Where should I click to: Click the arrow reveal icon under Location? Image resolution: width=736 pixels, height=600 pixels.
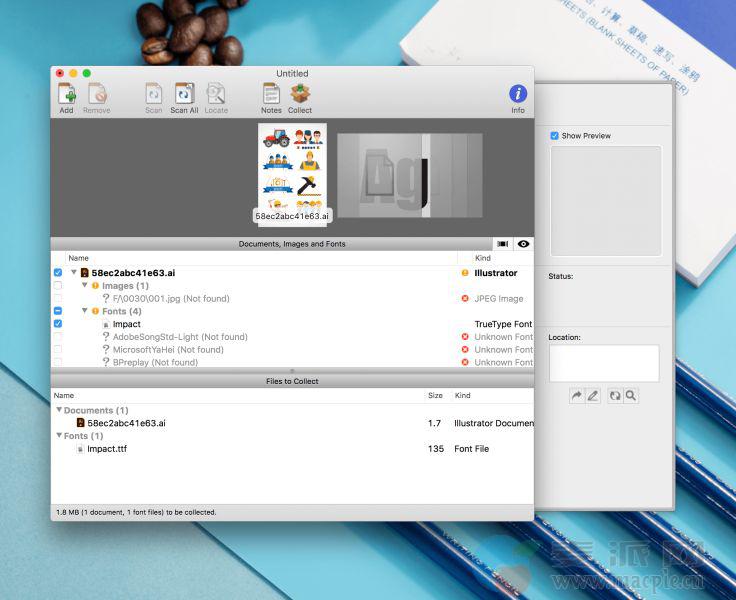(x=576, y=396)
